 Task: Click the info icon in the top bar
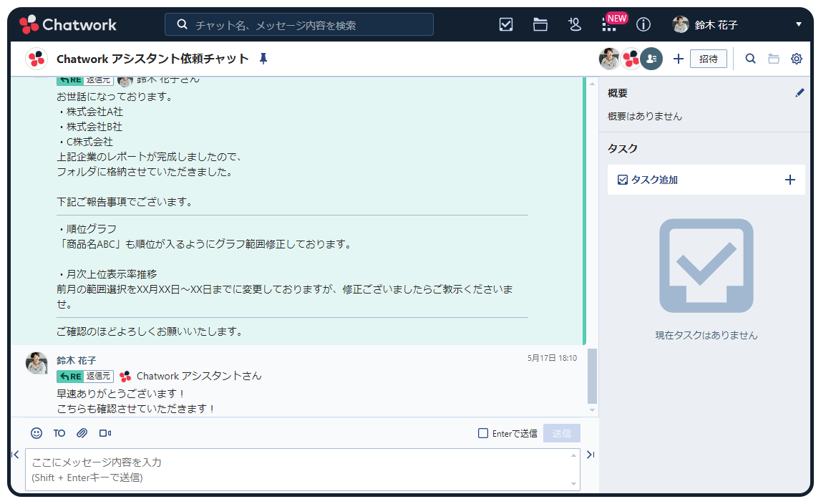coord(643,24)
